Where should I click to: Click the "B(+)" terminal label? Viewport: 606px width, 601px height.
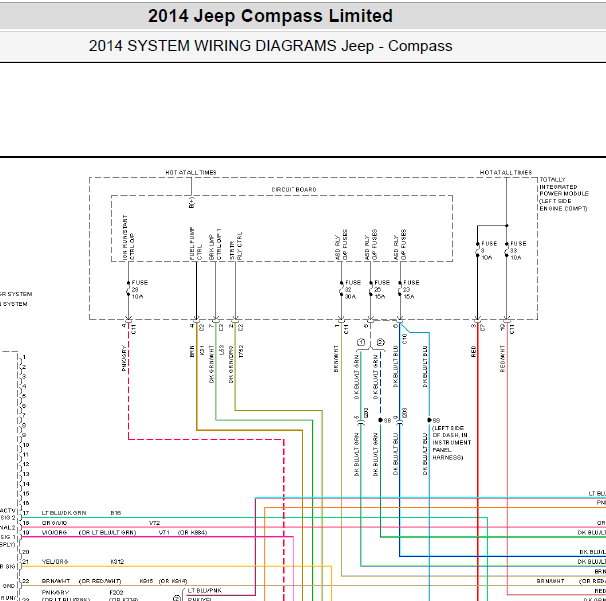pyautogui.click(x=191, y=203)
